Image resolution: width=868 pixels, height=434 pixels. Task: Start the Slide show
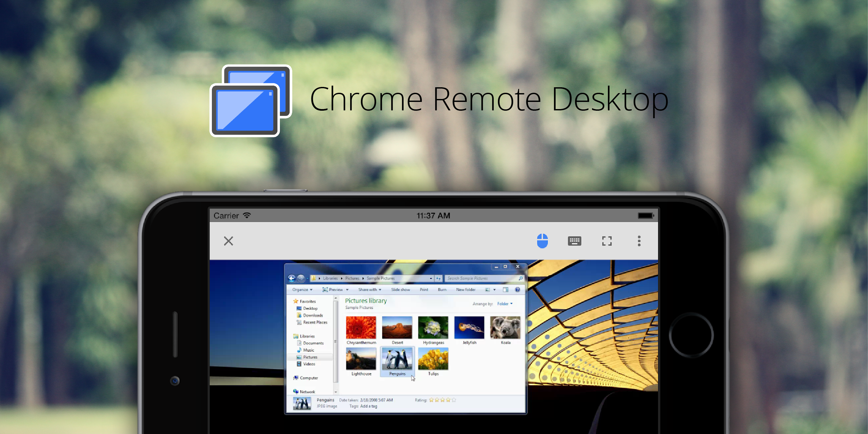tap(401, 289)
